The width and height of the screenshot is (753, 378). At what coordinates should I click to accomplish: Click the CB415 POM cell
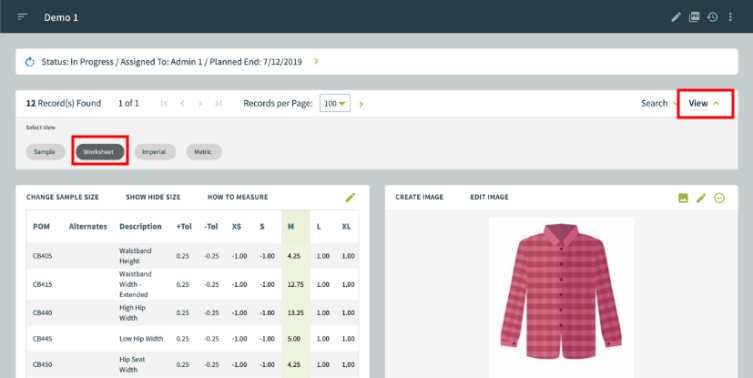click(x=42, y=284)
